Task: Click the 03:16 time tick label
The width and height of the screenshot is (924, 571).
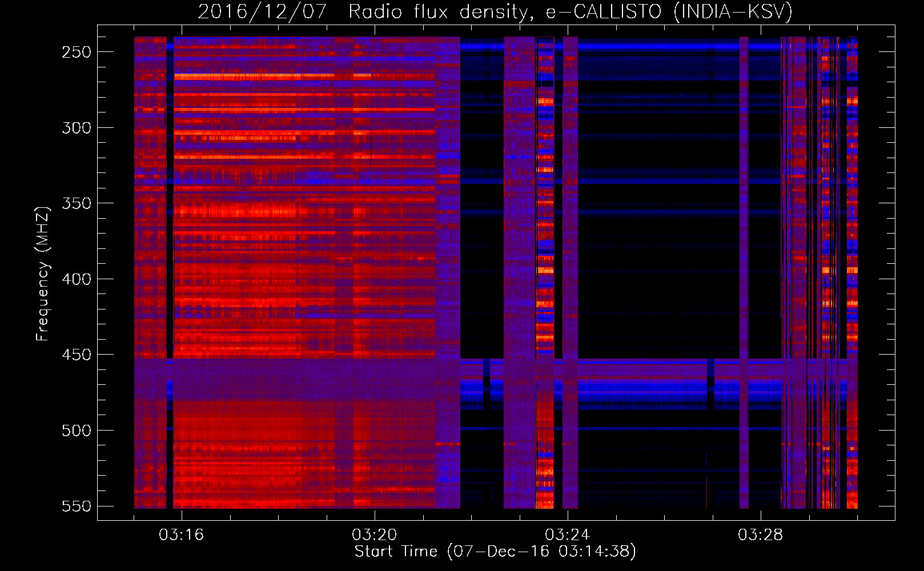Action: pyautogui.click(x=182, y=535)
